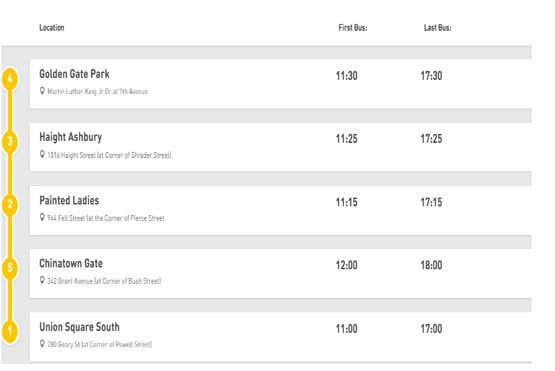This screenshot has width=555, height=371.
Task: Open the Union Square South stop title
Action: [79, 327]
